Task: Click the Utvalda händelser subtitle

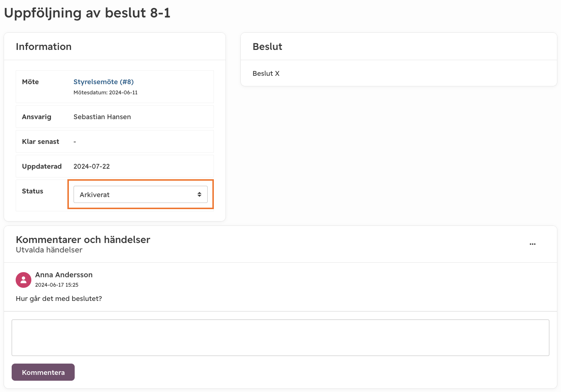Action: (x=49, y=250)
